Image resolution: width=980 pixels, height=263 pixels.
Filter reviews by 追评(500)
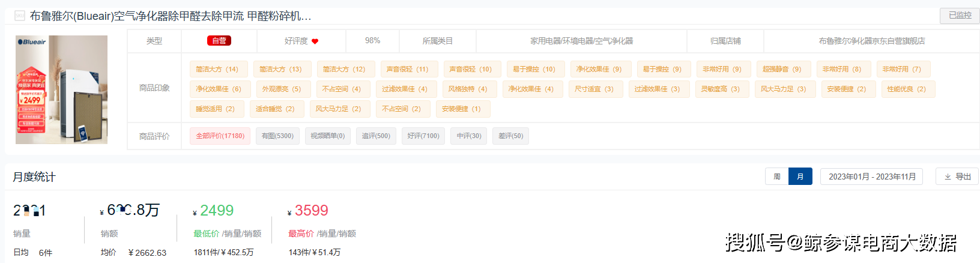click(x=376, y=136)
